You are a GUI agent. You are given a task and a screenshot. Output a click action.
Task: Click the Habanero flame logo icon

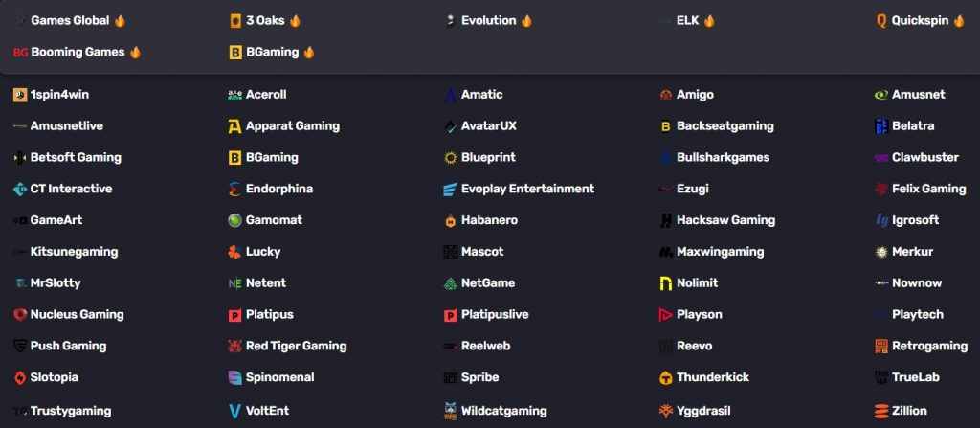click(450, 220)
